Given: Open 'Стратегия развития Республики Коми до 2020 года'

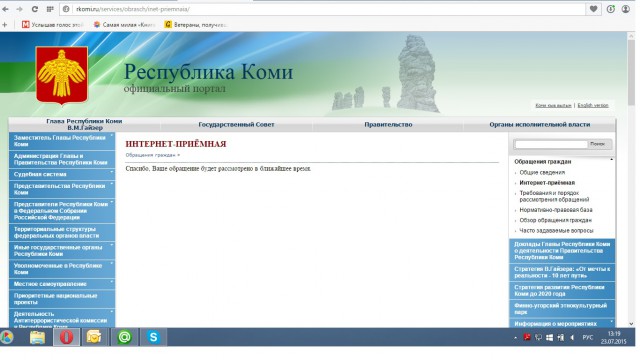Looking at the screenshot, I should pyautogui.click(x=562, y=291).
